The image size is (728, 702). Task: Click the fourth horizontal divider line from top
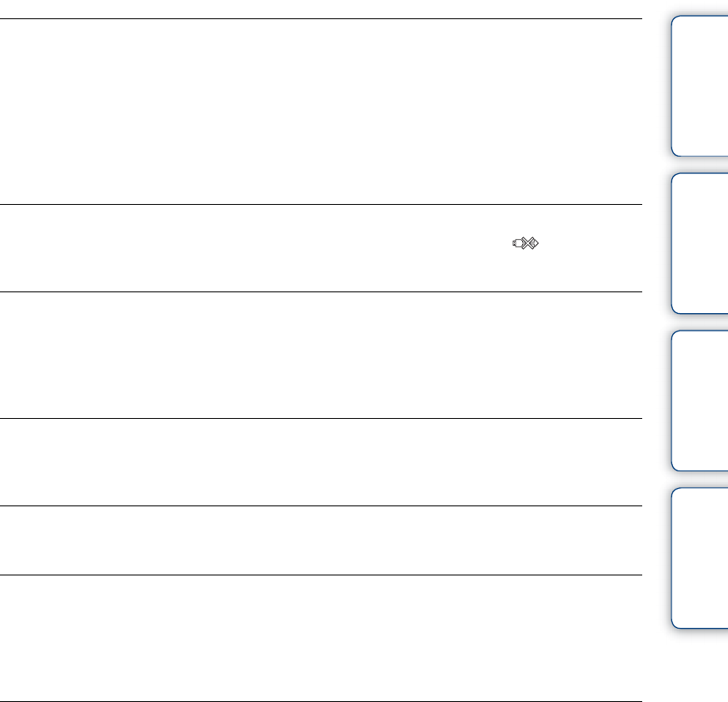321,418
